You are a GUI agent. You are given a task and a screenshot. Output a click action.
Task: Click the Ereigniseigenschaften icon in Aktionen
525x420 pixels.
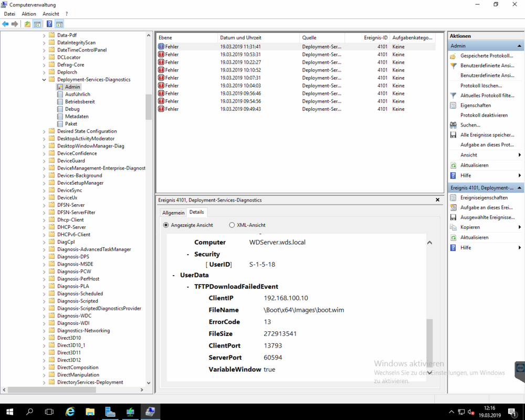[454, 198]
